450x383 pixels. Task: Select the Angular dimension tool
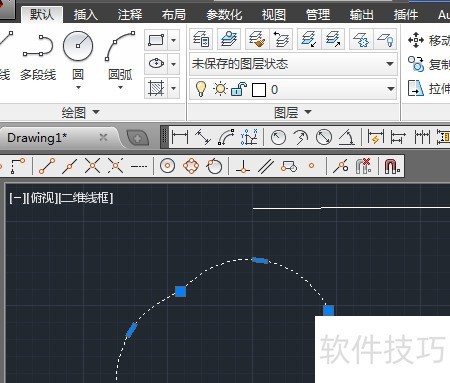(347, 137)
